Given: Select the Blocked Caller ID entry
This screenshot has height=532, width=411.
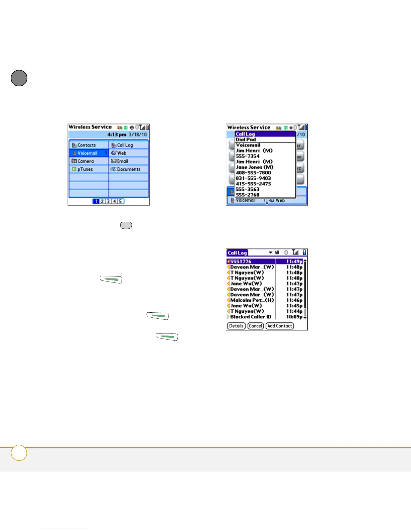Looking at the screenshot, I should (x=265, y=317).
